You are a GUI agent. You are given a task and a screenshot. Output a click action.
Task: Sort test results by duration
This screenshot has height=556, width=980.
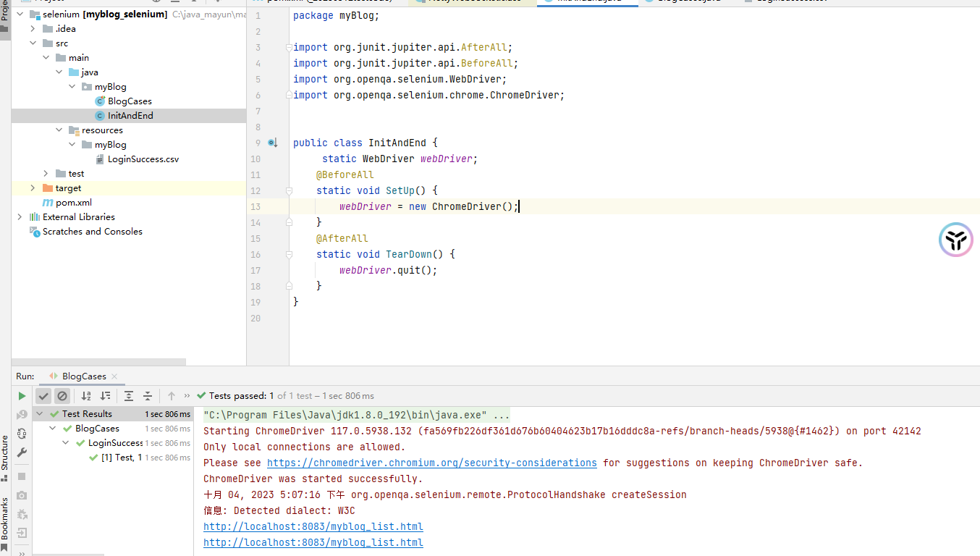(106, 396)
